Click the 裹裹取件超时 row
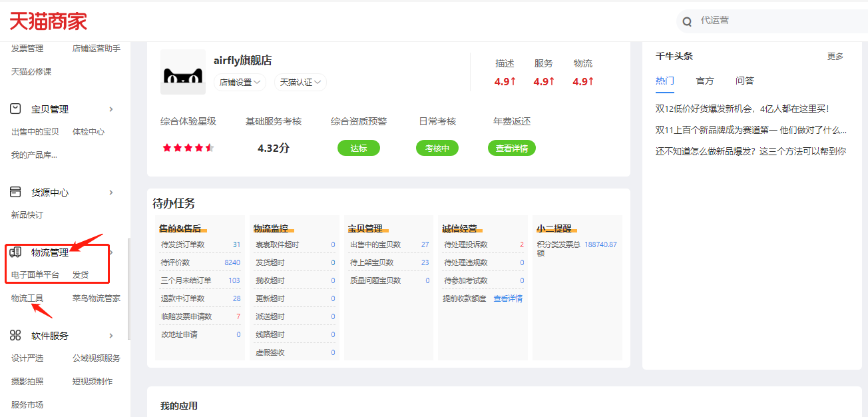 pyautogui.click(x=295, y=244)
